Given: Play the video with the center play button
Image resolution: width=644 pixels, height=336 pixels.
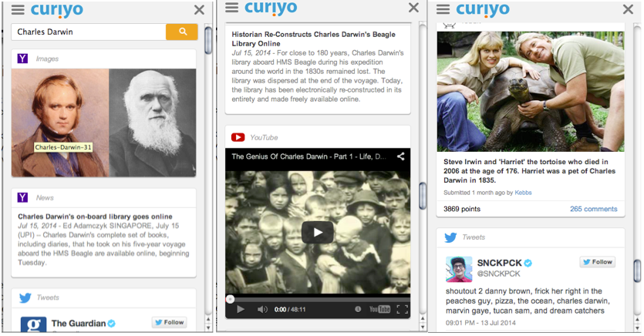Looking at the screenshot, I should point(318,232).
